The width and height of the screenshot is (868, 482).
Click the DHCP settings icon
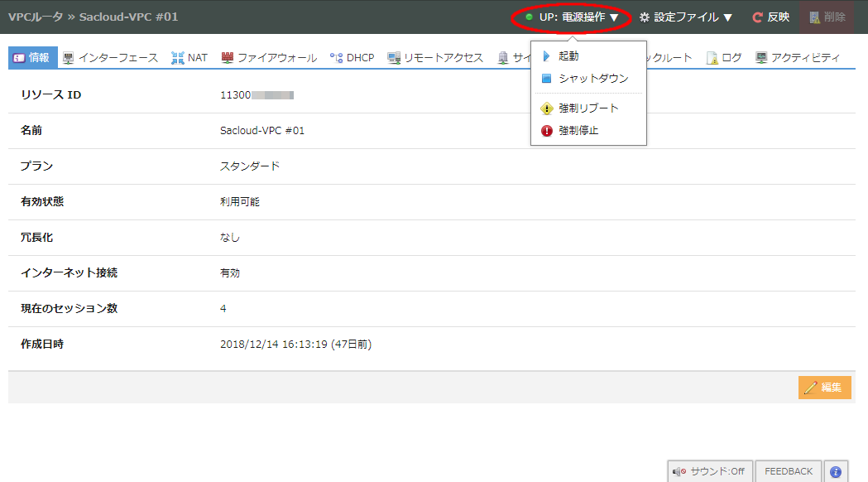click(x=334, y=57)
